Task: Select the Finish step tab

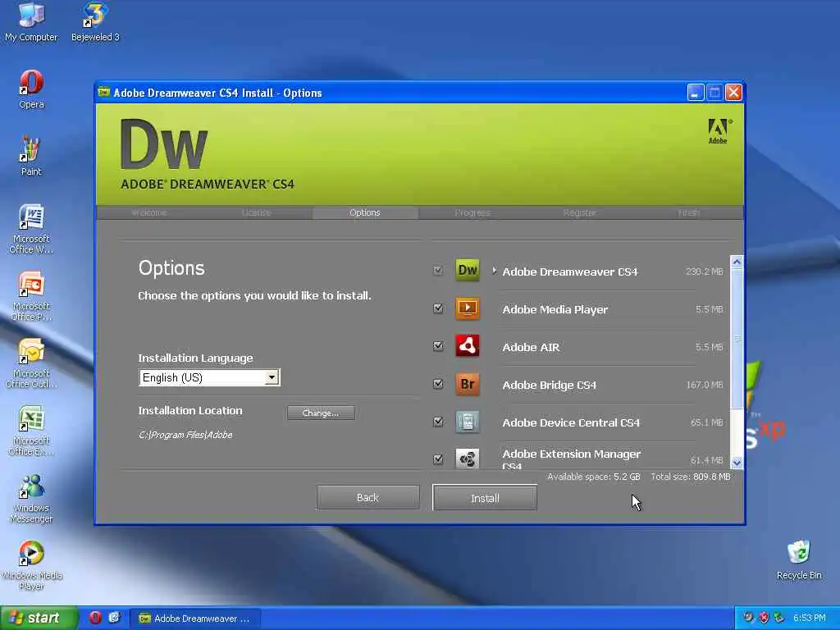Action: click(689, 212)
